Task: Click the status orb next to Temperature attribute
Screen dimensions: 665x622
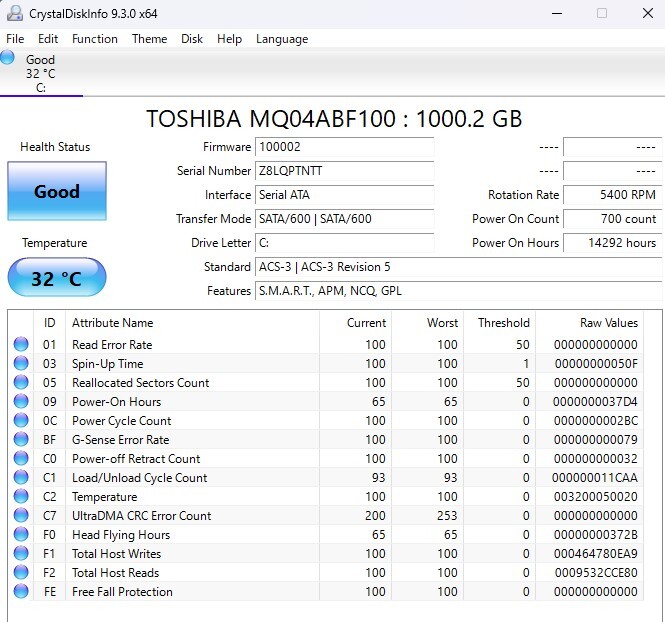Action: point(21,497)
